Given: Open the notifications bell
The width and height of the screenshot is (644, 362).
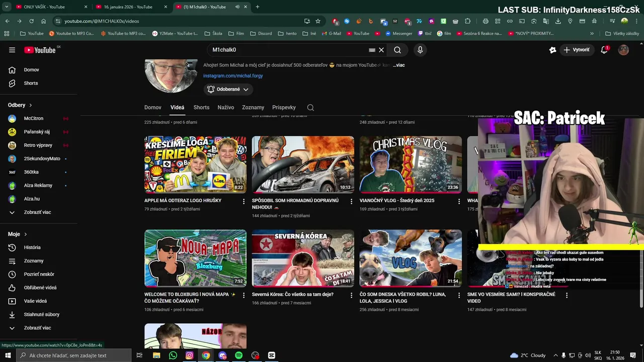Looking at the screenshot, I should (604, 50).
